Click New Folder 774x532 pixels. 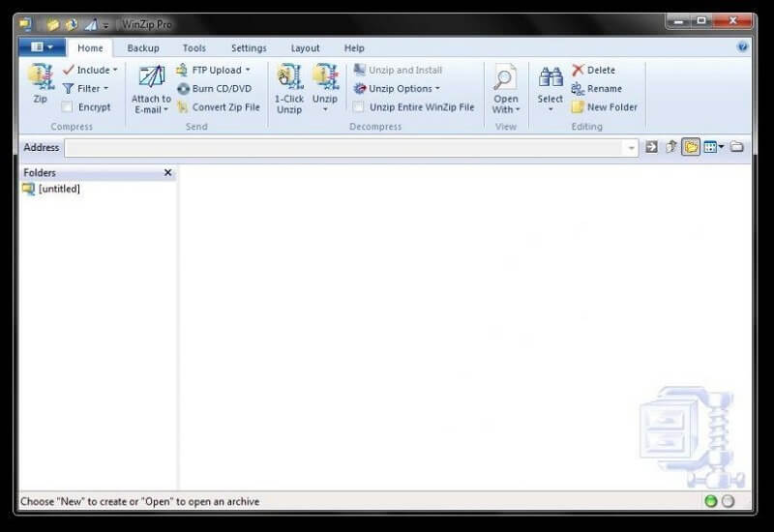tap(604, 107)
